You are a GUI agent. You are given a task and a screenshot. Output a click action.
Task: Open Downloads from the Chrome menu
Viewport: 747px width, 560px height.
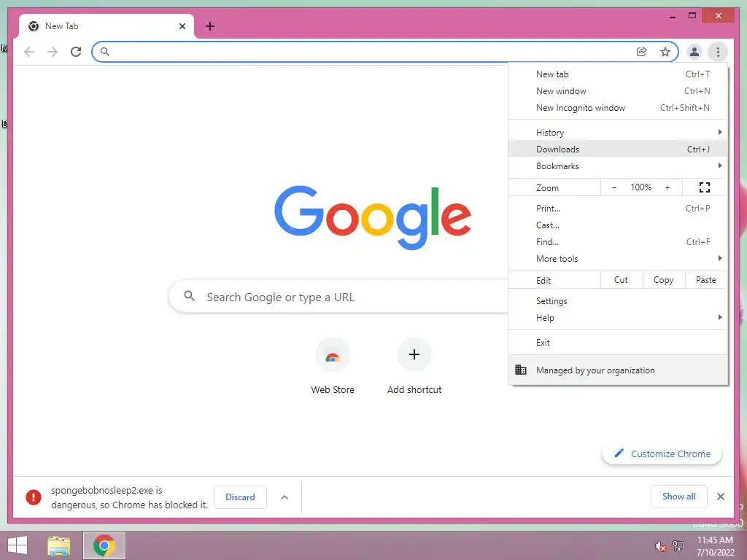point(618,149)
